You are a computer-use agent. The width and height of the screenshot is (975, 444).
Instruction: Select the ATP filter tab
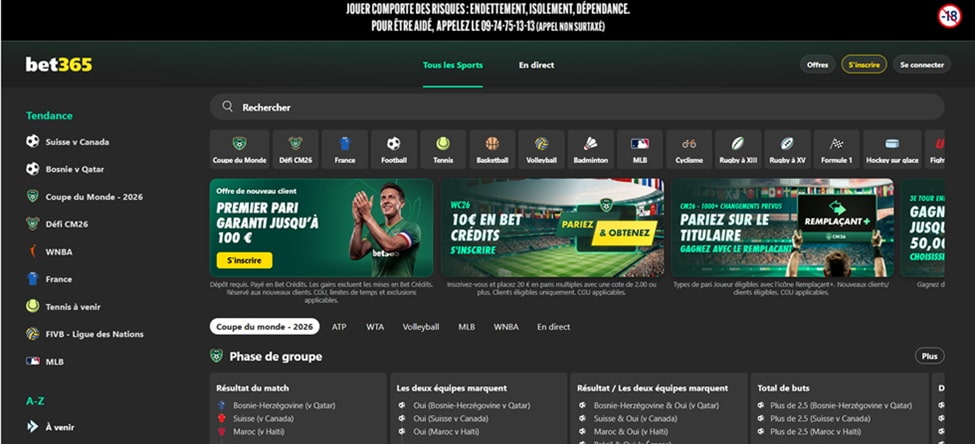339,326
